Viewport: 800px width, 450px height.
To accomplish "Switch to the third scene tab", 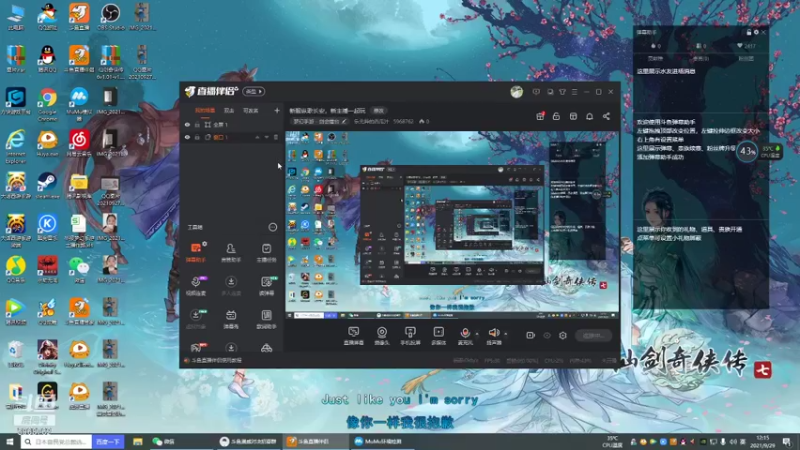I will pyautogui.click(x=251, y=111).
